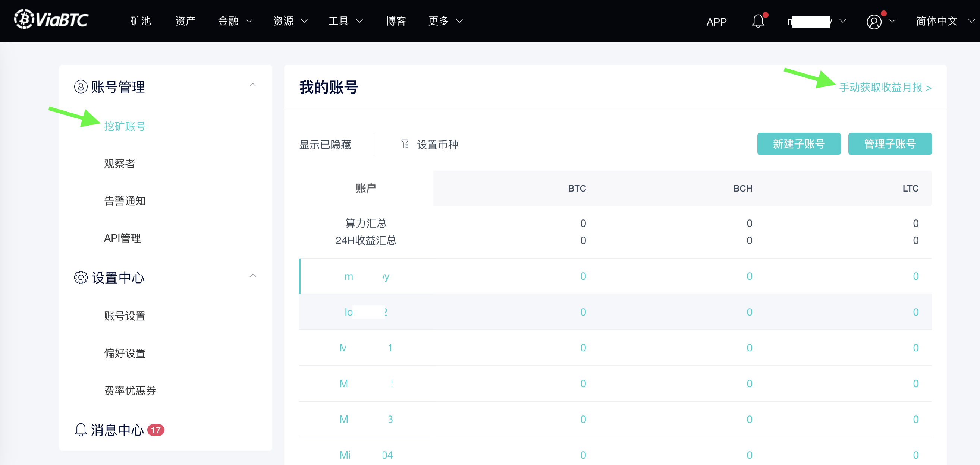
Task: Collapse the 设置中心 section
Action: (252, 276)
